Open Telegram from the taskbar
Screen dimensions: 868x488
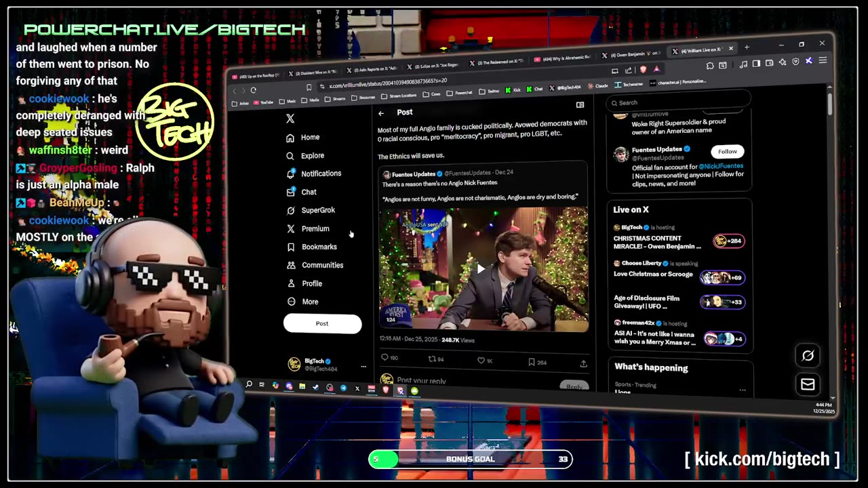(x=343, y=388)
